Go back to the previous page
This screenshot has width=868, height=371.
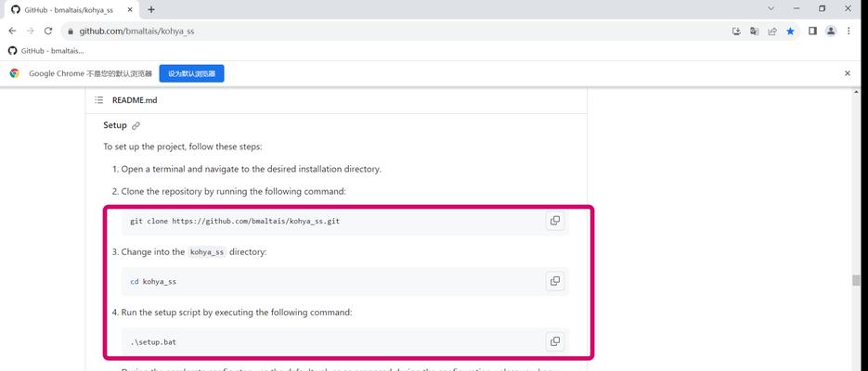click(12, 31)
